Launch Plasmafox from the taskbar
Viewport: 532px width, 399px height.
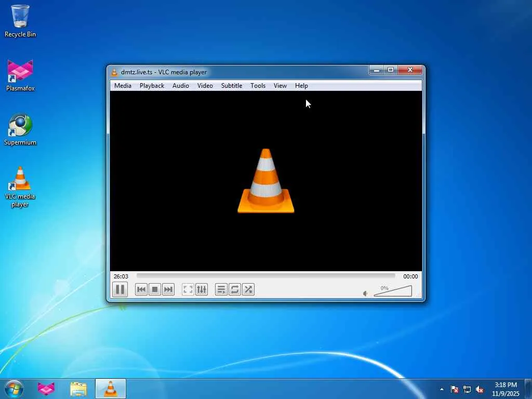click(x=46, y=389)
